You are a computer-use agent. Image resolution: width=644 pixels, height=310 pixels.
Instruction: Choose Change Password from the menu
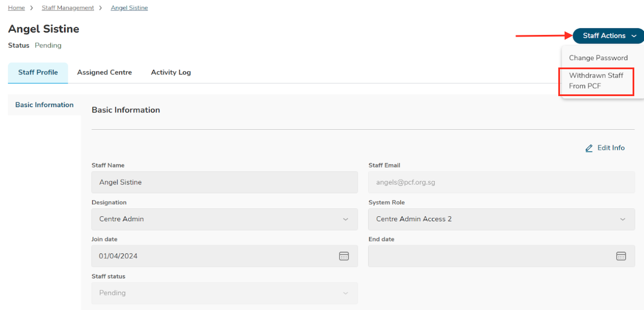(598, 58)
